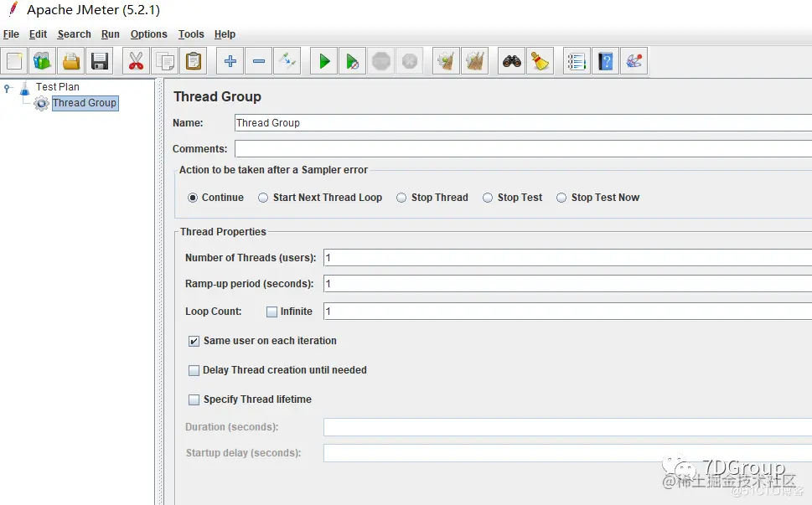Click the Open file folder icon

pos(71,61)
